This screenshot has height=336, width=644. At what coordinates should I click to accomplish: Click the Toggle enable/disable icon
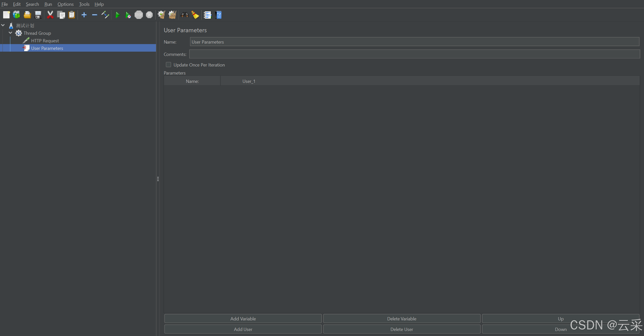click(x=105, y=15)
